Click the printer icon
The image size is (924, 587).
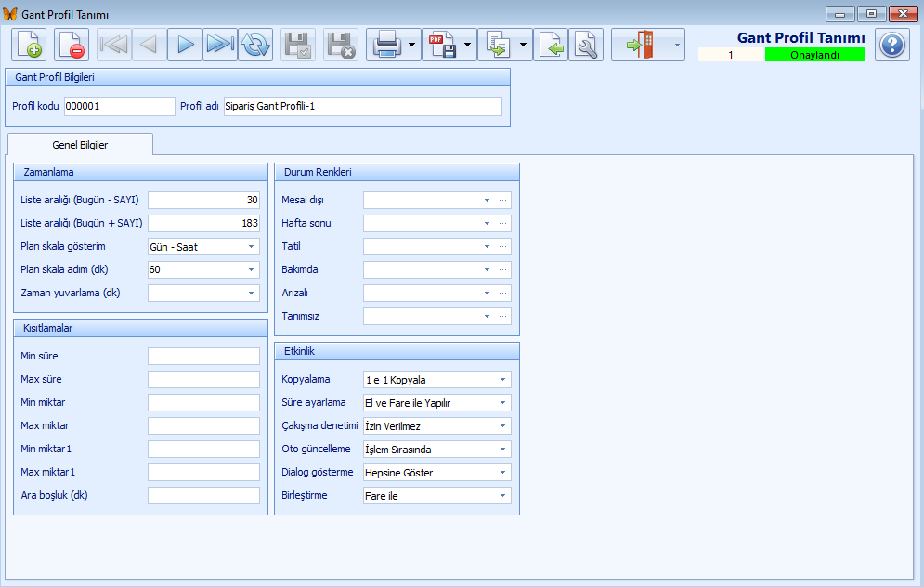(x=385, y=45)
